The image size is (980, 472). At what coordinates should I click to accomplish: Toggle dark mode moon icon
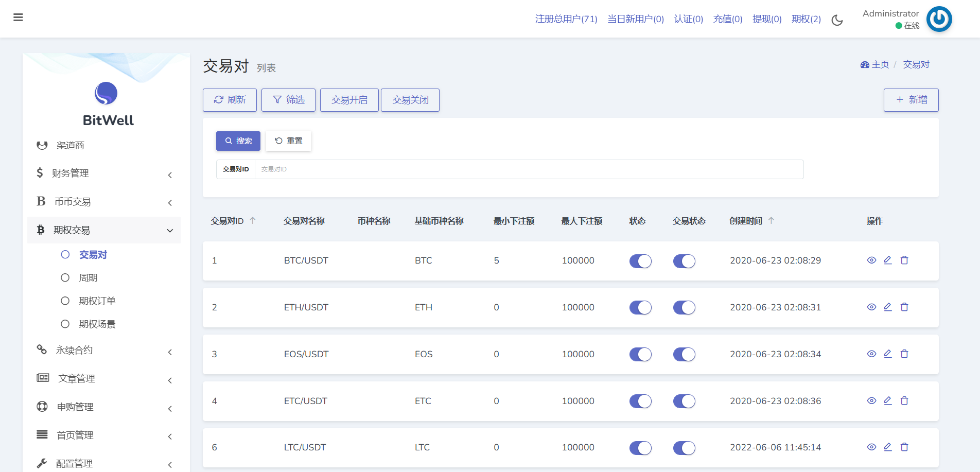pyautogui.click(x=837, y=20)
